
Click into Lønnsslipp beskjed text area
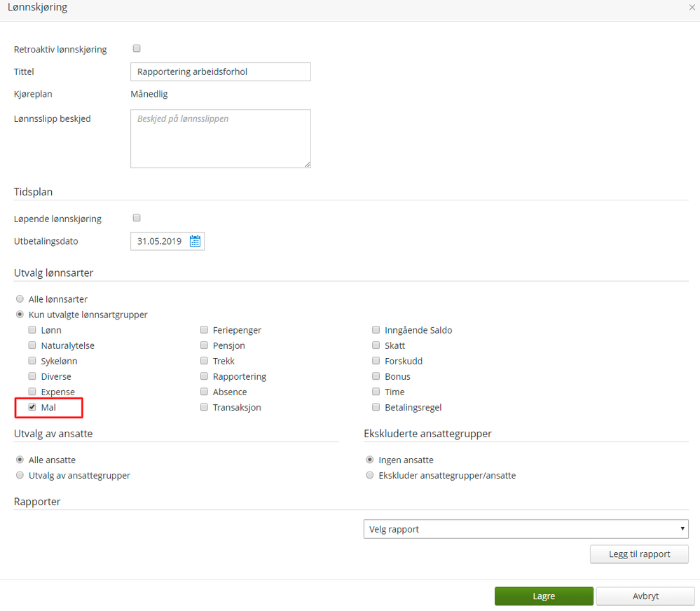[x=220, y=139]
